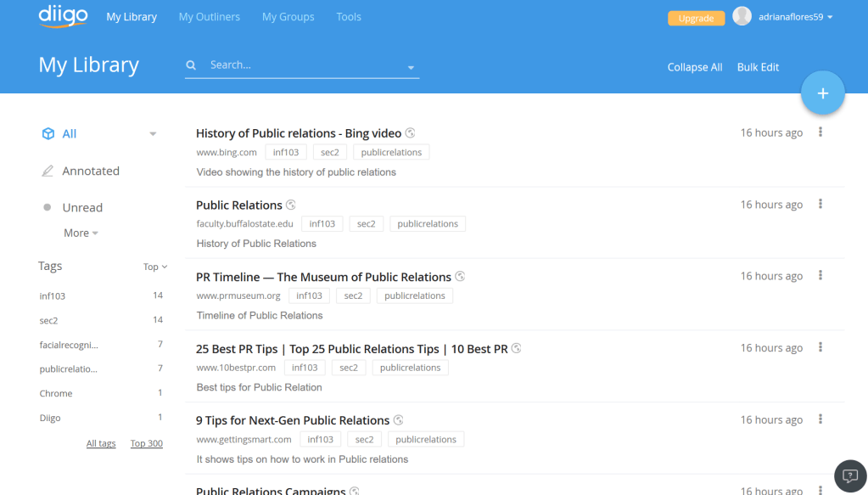Image resolution: width=868 pixels, height=495 pixels.
Task: Open three-dot menu for 9 Tips bookmark
Action: pyautogui.click(x=820, y=419)
